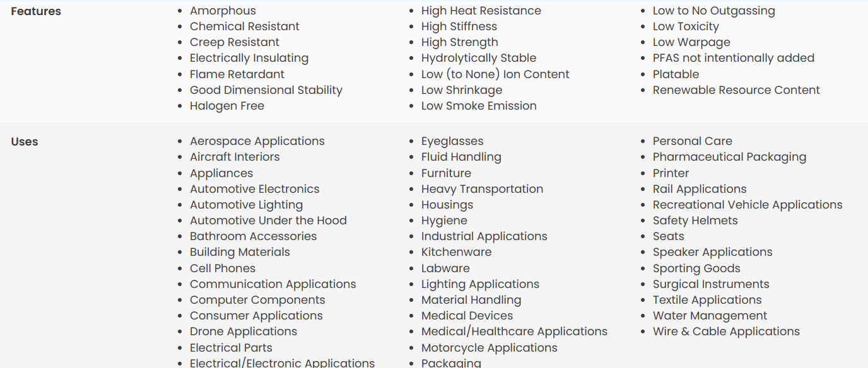
Task: Click Automotive Under the Hood use
Action: tap(268, 221)
